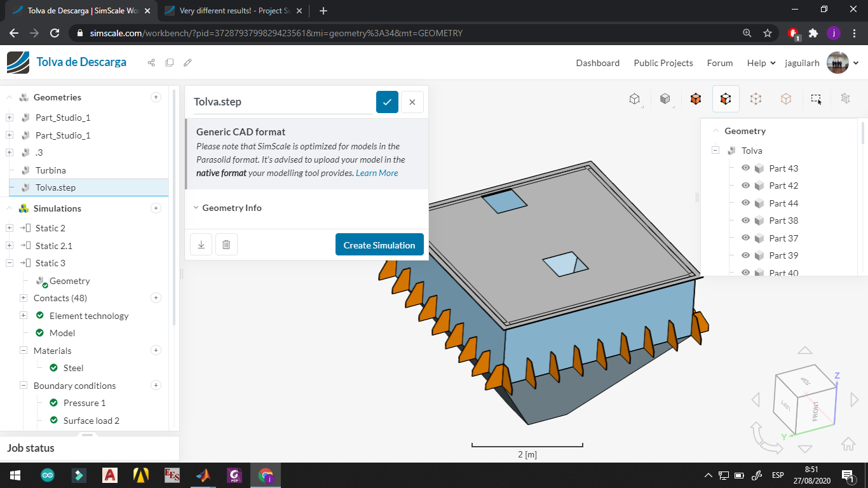This screenshot has height=488, width=868.
Task: Click the Create Simulation button
Action: [x=379, y=244]
